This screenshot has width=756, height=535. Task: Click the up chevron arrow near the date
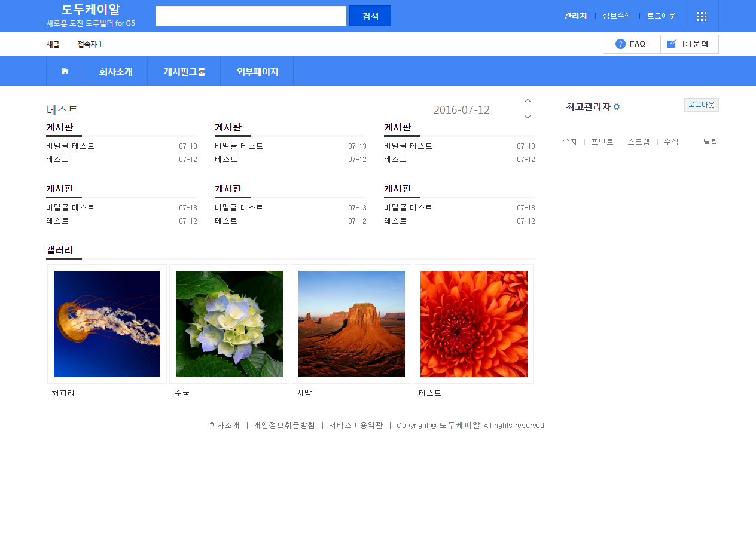[x=528, y=101]
